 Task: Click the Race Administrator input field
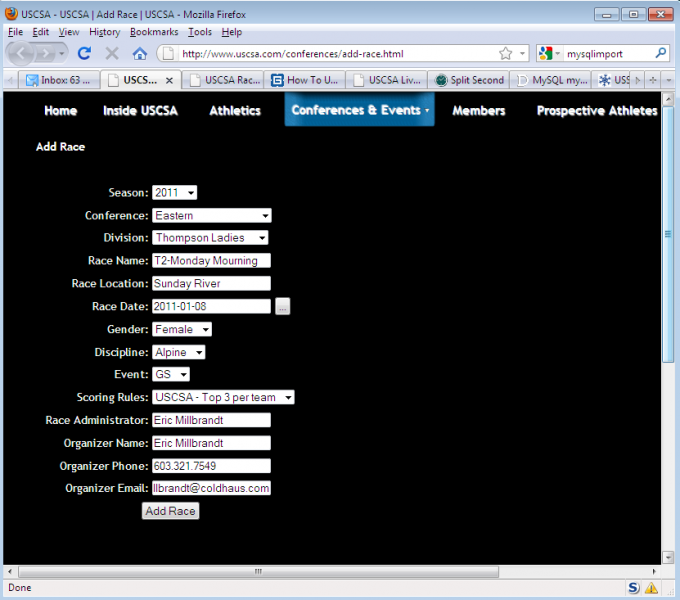tap(211, 420)
